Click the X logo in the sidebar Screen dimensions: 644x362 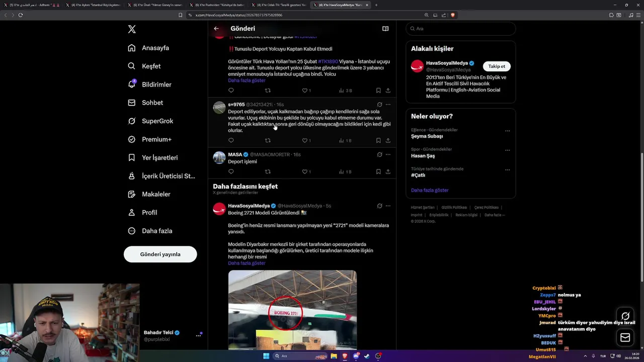click(x=132, y=29)
